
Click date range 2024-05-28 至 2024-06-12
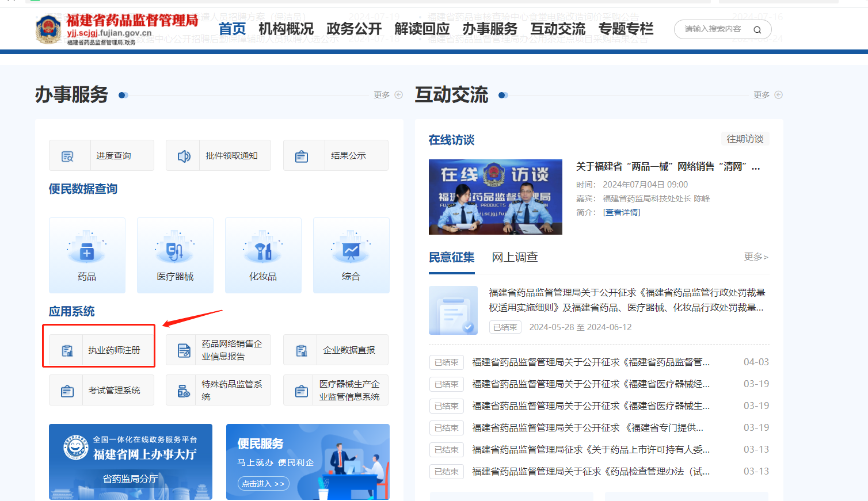pyautogui.click(x=580, y=327)
